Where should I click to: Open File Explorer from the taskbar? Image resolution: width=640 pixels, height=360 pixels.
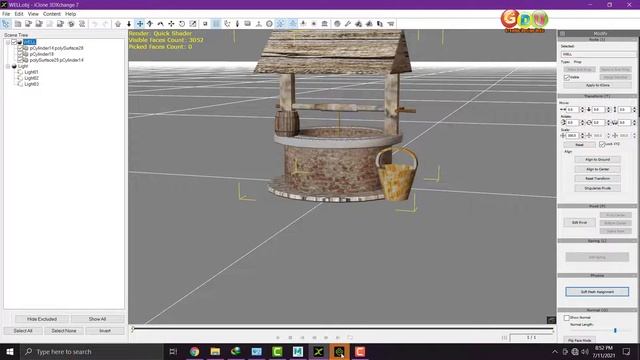coord(215,351)
